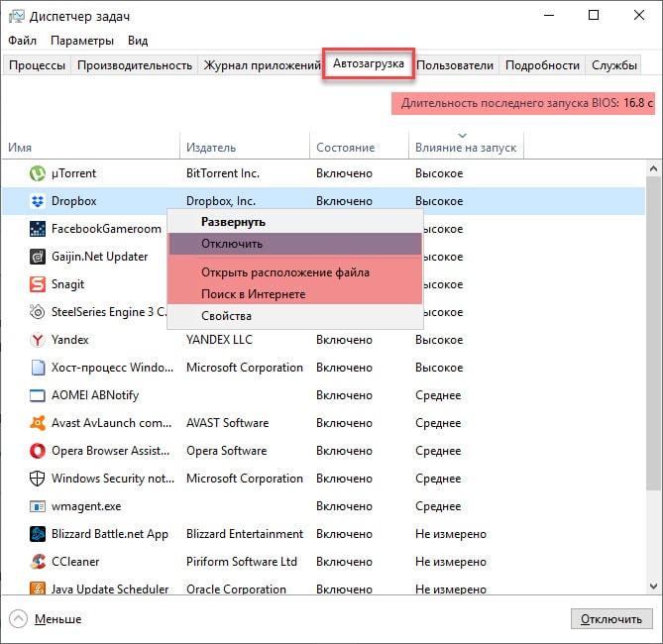Select the µTorrent row name
Image resolution: width=663 pixels, height=644 pixels.
(x=73, y=173)
